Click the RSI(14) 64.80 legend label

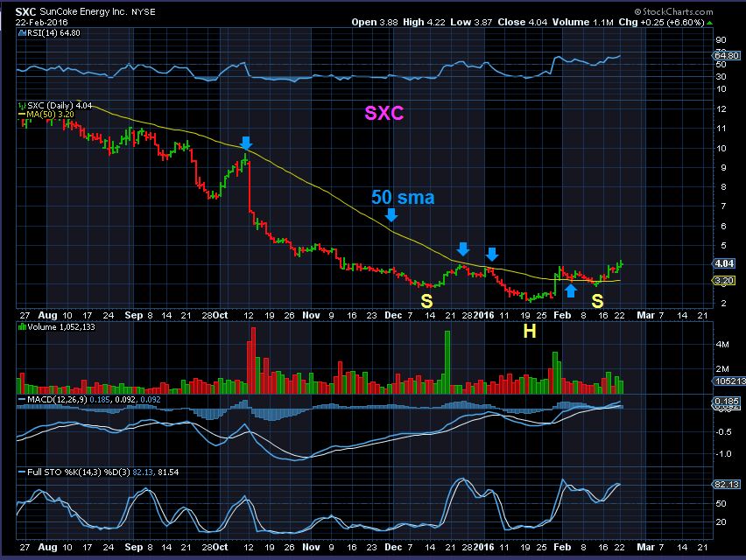click(x=53, y=32)
